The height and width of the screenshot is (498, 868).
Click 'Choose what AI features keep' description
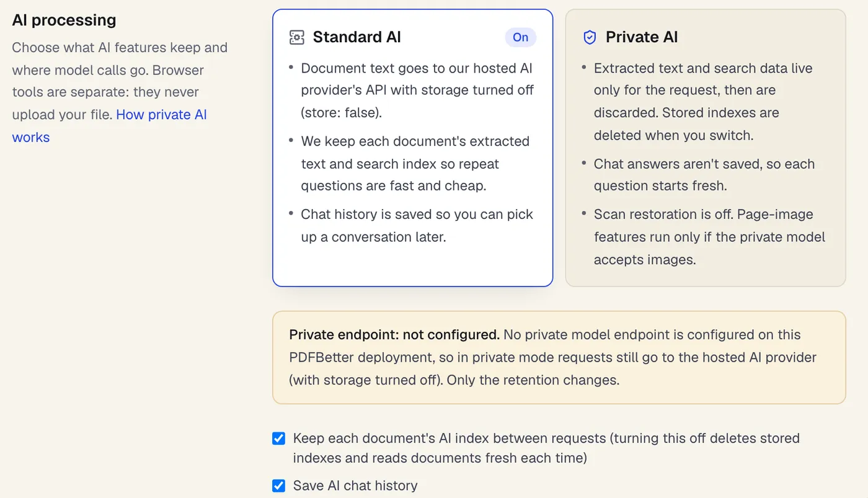click(120, 92)
